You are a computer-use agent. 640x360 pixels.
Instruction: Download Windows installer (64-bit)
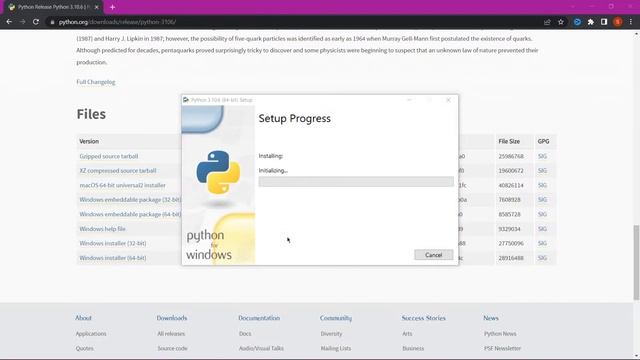click(113, 258)
